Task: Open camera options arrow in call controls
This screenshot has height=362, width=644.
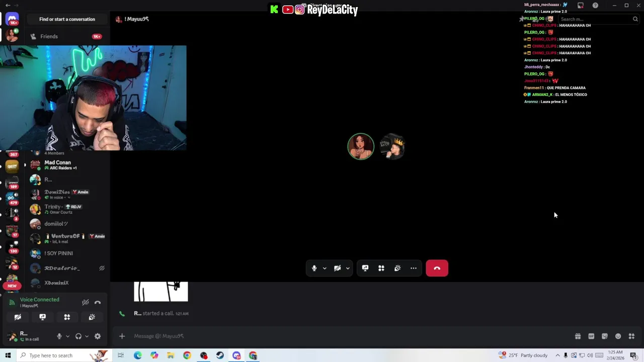Action: 348,268
